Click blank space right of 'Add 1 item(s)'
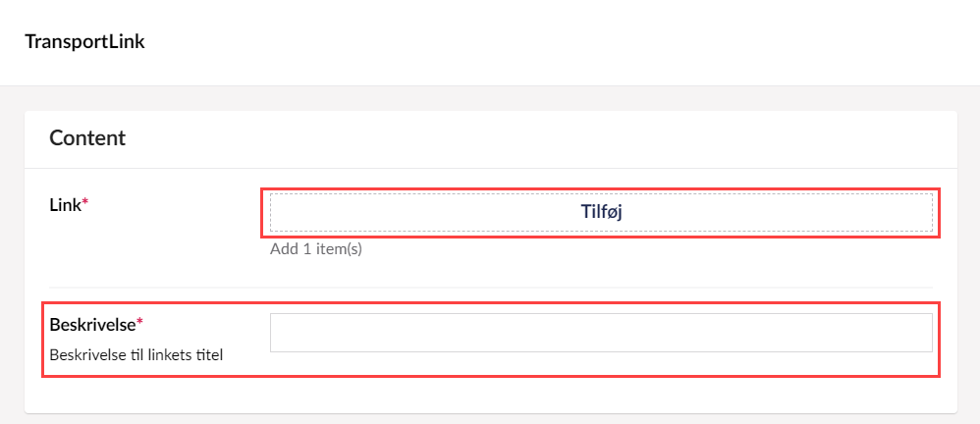Screen dimensions: 980x424 click(x=638, y=249)
